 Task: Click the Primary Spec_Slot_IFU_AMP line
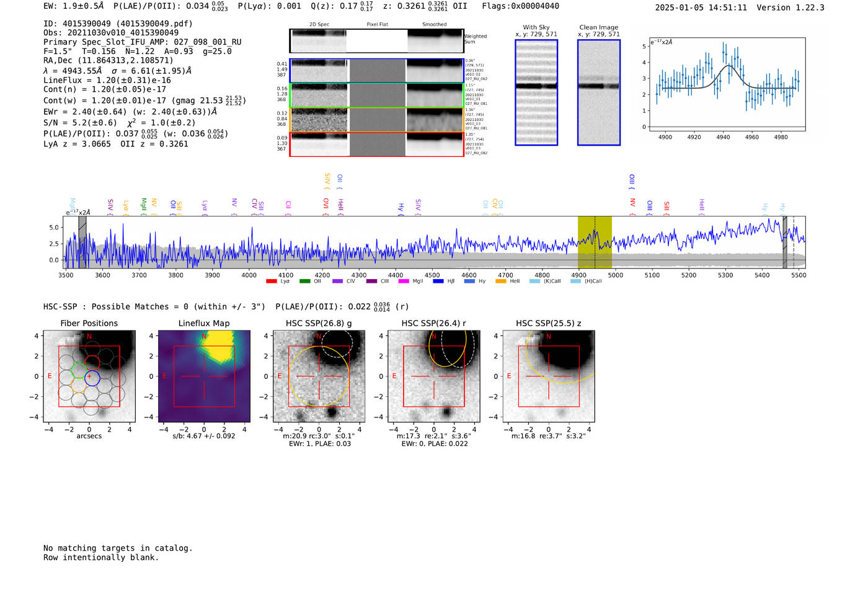click(x=143, y=42)
